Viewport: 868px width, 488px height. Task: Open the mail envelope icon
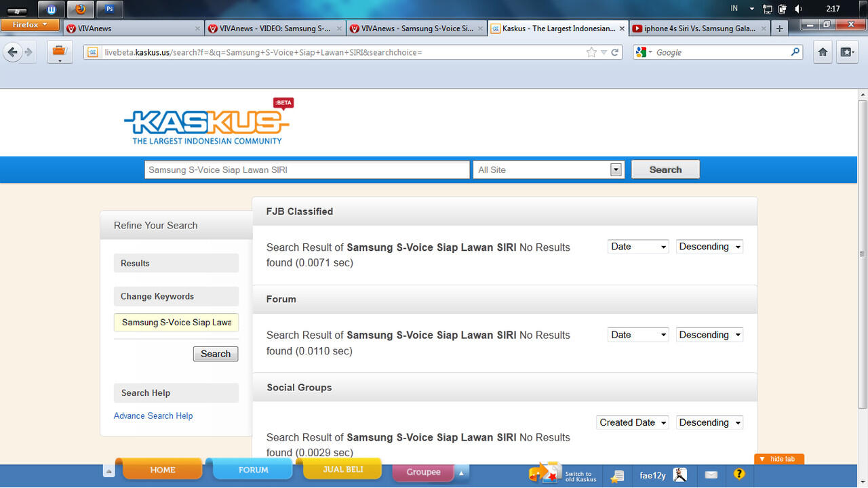[x=711, y=475]
